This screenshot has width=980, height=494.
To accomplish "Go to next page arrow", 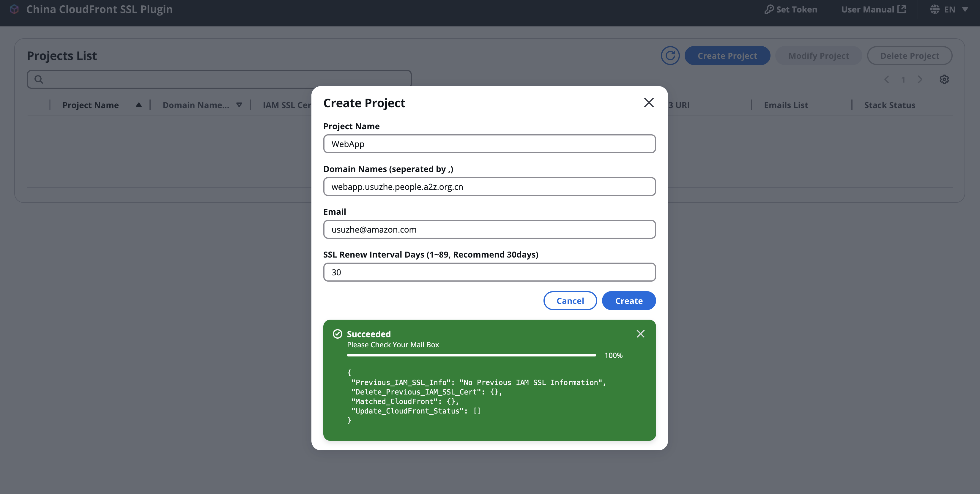I will point(919,80).
